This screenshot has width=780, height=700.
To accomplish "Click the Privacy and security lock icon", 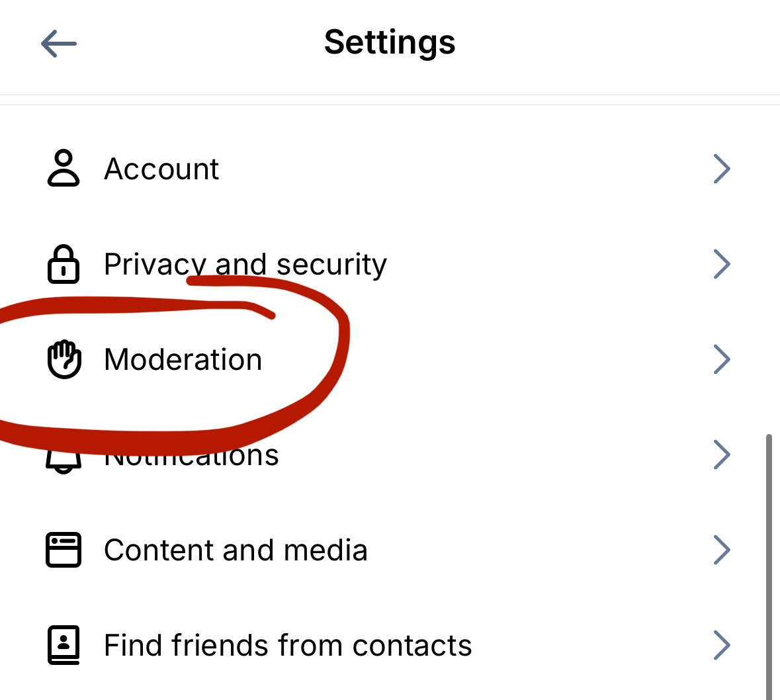I will pos(64,264).
